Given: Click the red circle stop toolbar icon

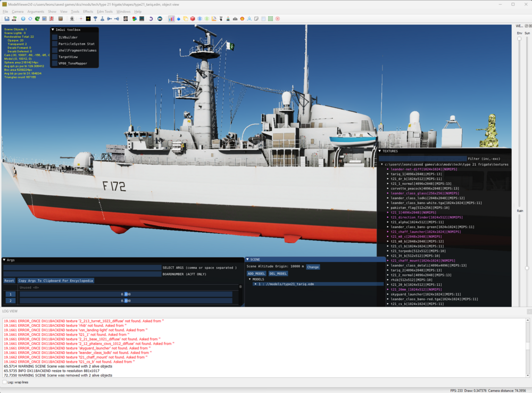Looking at the screenshot, I should pos(277,19).
